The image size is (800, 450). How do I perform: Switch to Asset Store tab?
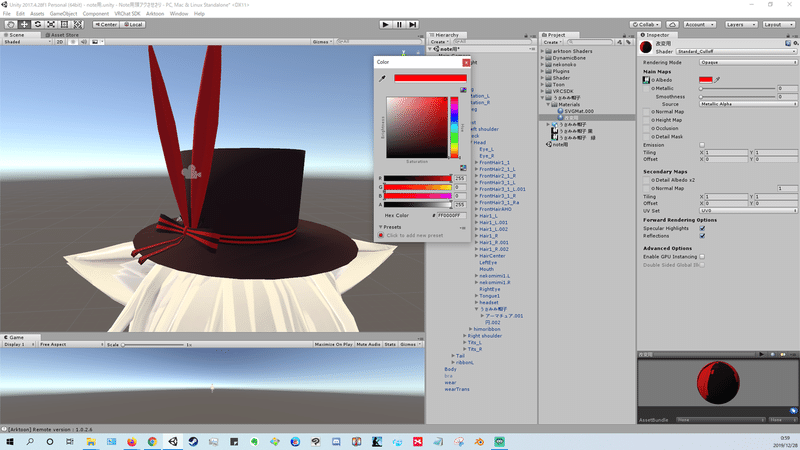pyautogui.click(x=62, y=35)
